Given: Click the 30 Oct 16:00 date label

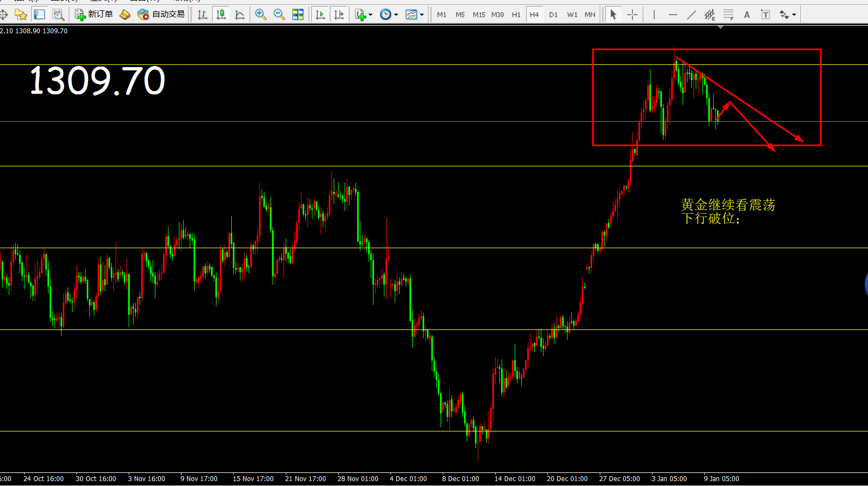Looking at the screenshot, I should (96, 479).
